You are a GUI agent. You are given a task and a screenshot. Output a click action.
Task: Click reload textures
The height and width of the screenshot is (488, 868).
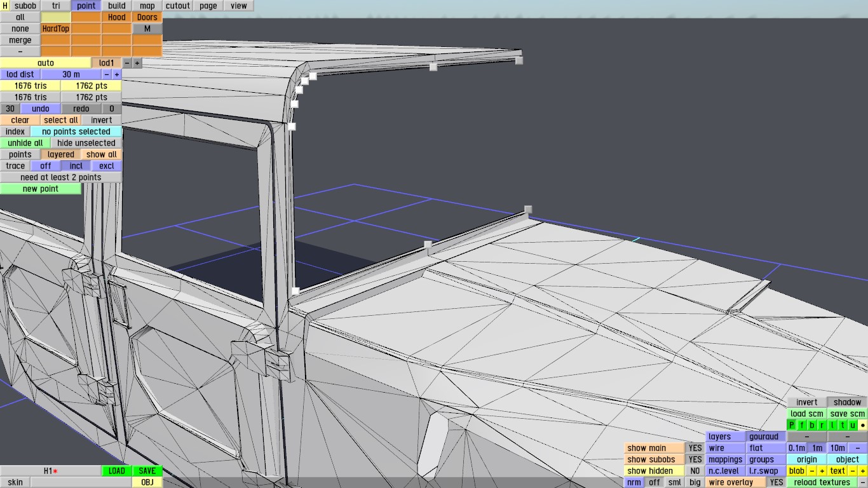(822, 482)
